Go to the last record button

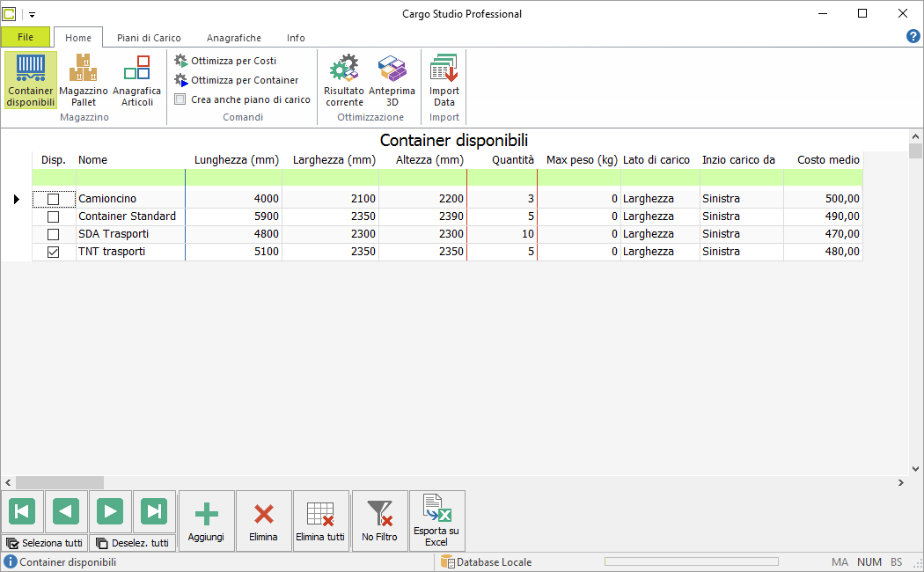pos(154,511)
